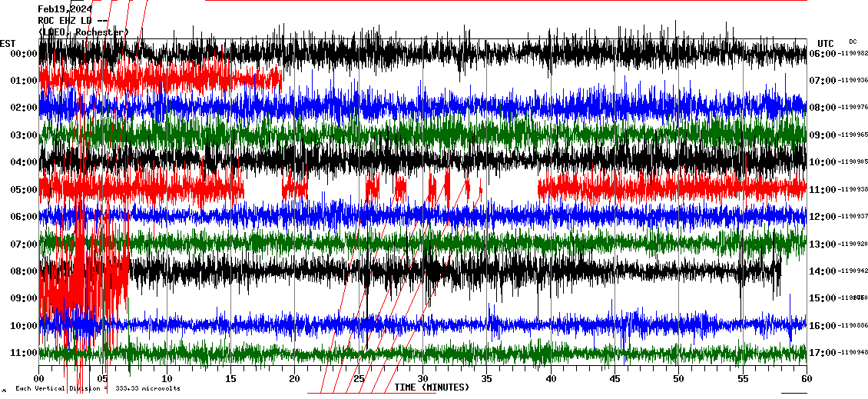The height and width of the screenshot is (399, 868).
Task: Click DC offset value -1190905
Action: [x=852, y=162]
